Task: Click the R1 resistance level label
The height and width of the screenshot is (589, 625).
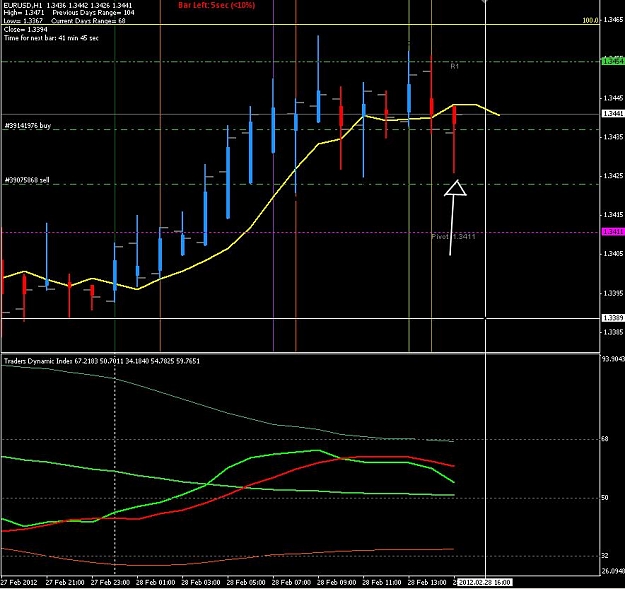Action: pos(454,66)
